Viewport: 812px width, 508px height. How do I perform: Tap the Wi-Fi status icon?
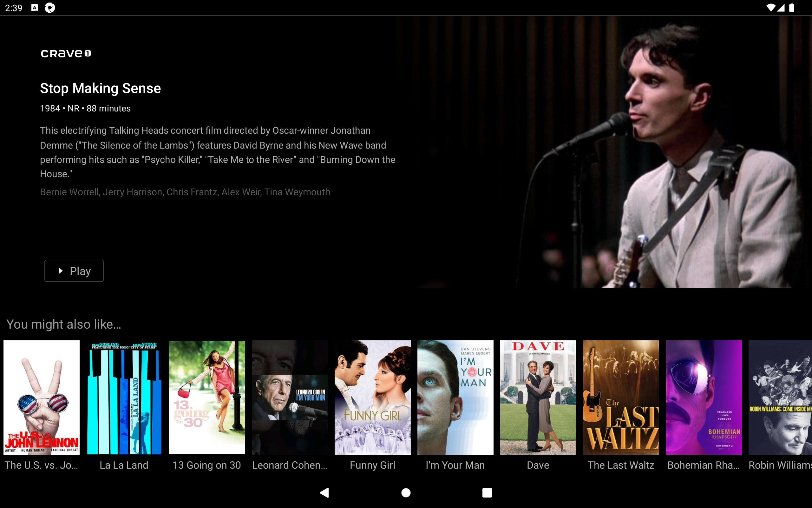click(771, 8)
